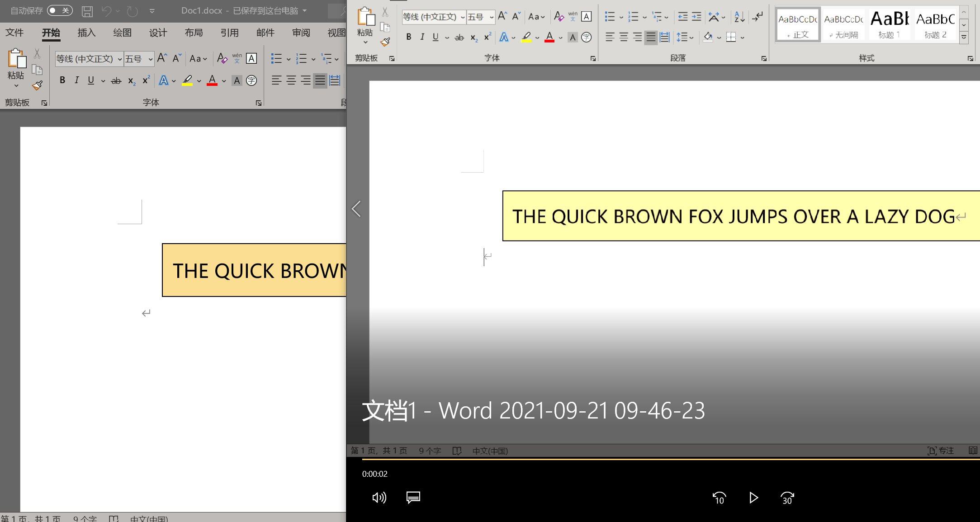The image size is (980, 522).
Task: Click the enclosed character (字) icon in left Word window
Action: click(x=251, y=80)
